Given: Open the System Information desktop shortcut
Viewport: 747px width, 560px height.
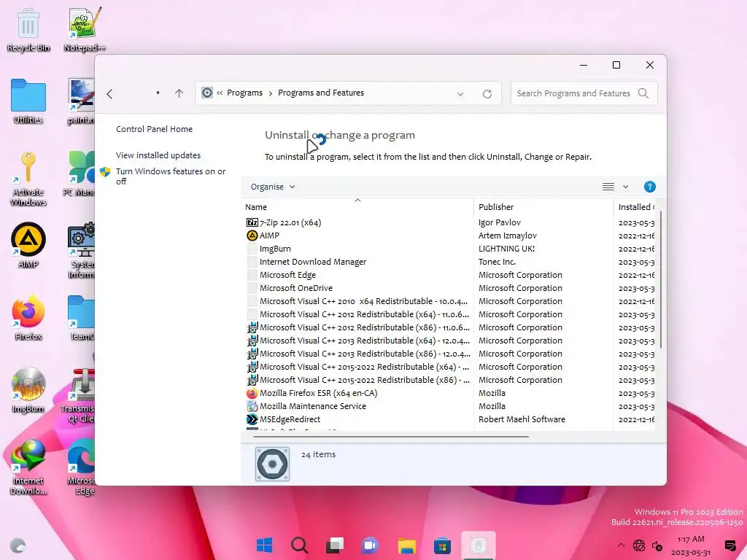Looking at the screenshot, I should 82,251.
